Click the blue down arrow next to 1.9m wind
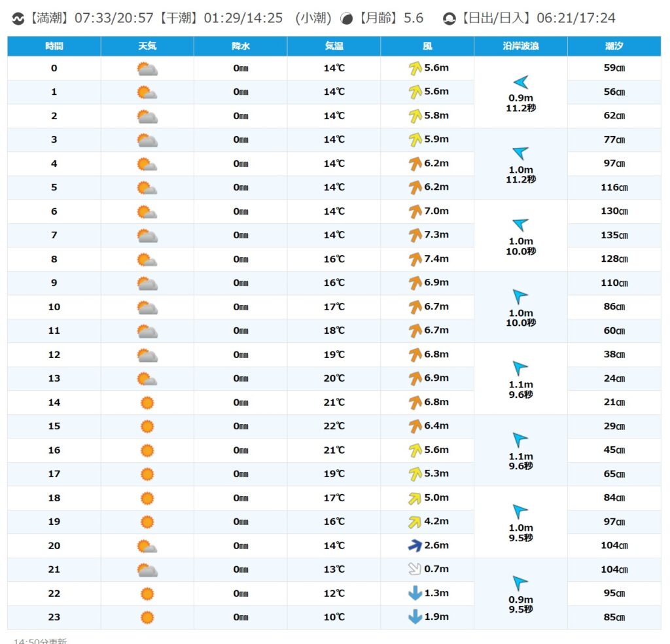 click(415, 617)
